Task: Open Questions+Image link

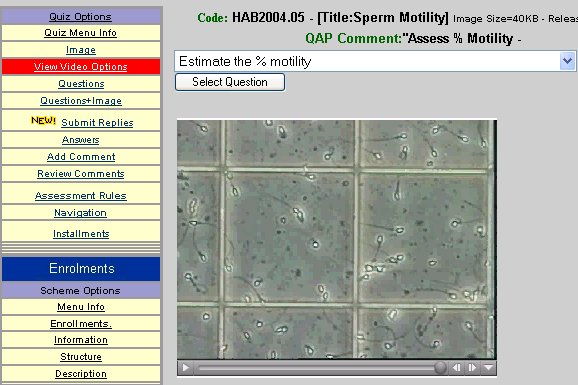Action: click(x=81, y=101)
